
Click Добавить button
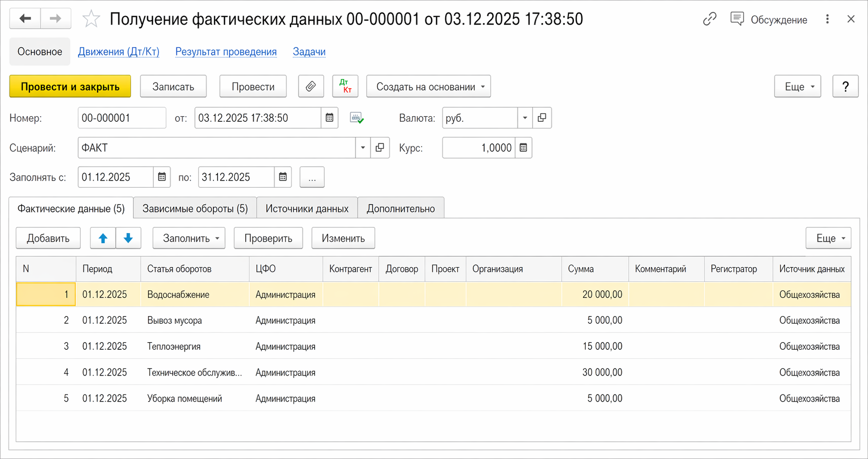coord(48,238)
